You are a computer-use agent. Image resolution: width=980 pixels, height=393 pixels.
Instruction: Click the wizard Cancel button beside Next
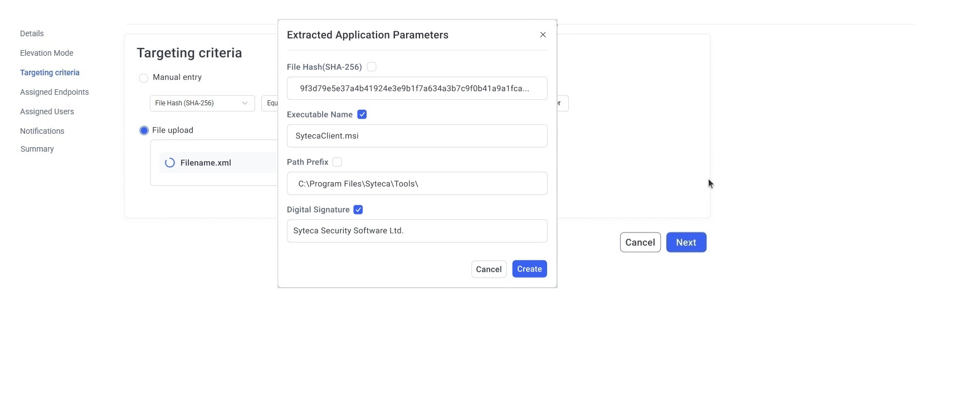click(640, 242)
